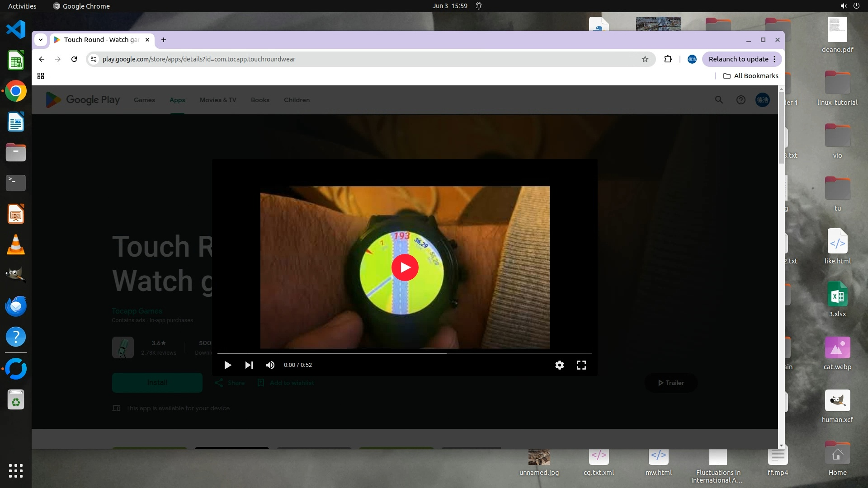Screen dimensions: 868x488
Task: Click the Chrome apps grid shortcut
Action: coord(41,76)
